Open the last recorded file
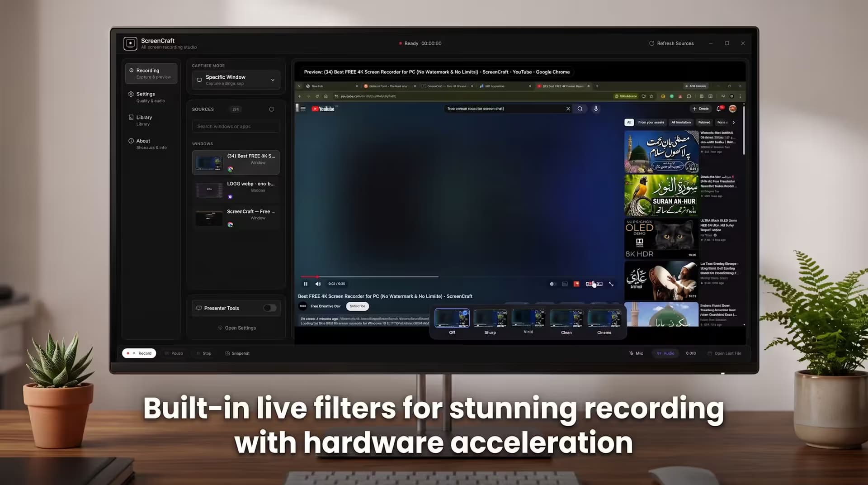868x485 pixels. (724, 353)
